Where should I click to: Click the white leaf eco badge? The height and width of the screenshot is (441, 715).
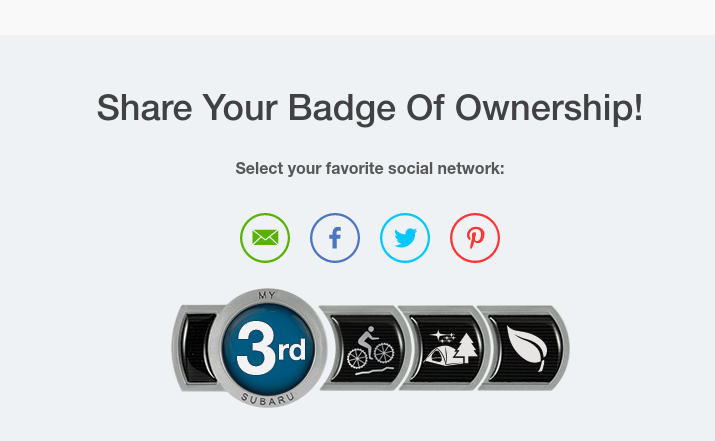[x=524, y=348]
